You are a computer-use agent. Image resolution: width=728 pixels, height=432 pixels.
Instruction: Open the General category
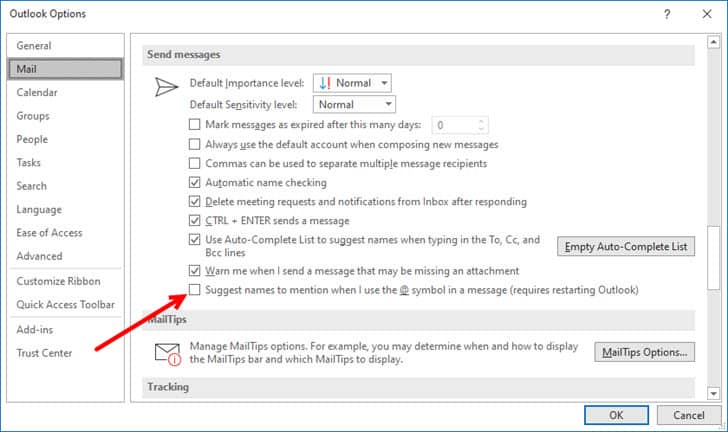[x=65, y=46]
